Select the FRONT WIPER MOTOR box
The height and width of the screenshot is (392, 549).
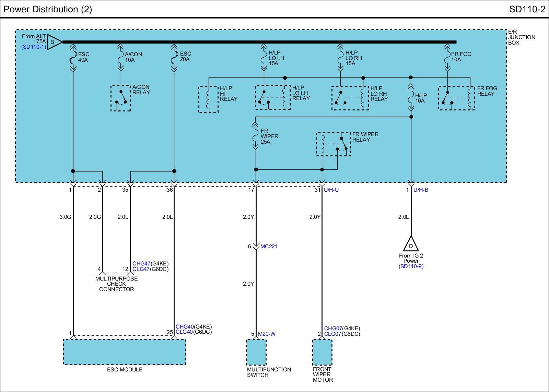click(322, 352)
